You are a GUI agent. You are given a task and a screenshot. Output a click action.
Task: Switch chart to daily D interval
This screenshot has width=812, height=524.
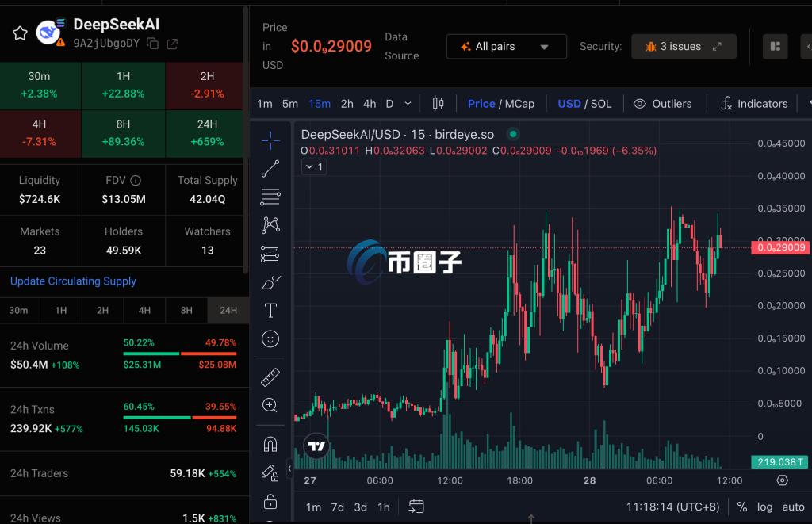click(390, 104)
